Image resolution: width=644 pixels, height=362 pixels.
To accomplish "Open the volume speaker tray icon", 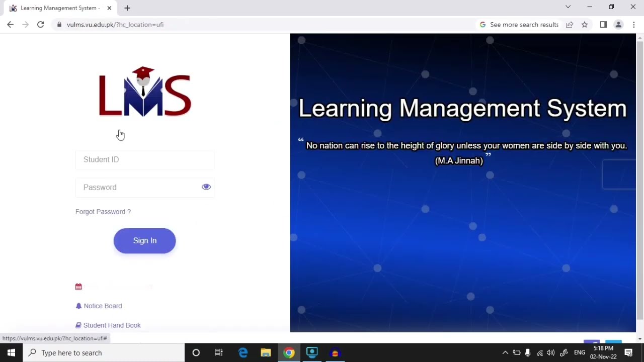I will click(551, 353).
